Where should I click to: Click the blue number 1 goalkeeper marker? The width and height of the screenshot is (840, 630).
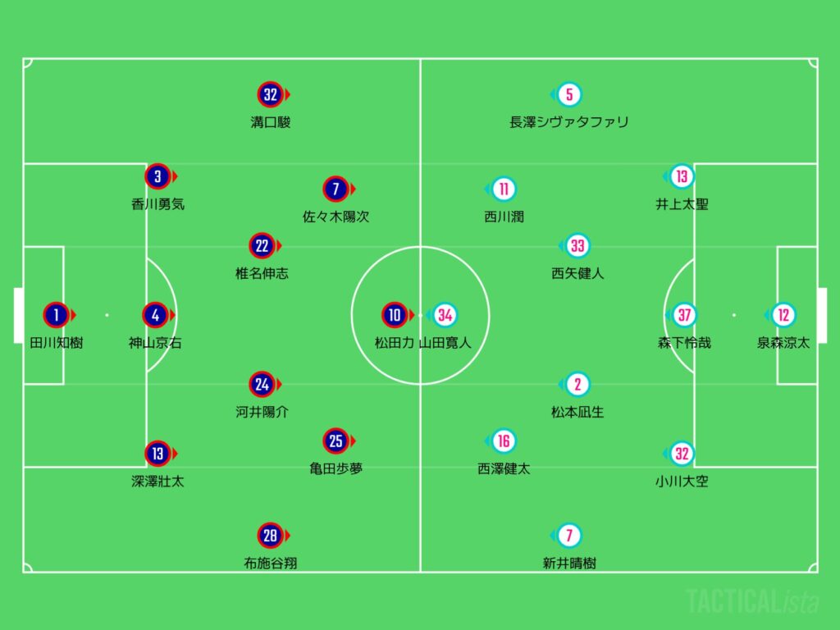click(57, 314)
